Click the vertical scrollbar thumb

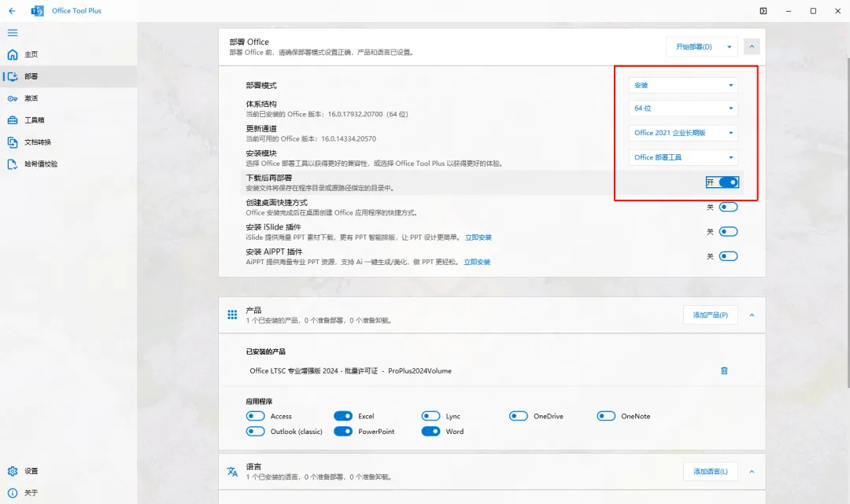pos(848,222)
